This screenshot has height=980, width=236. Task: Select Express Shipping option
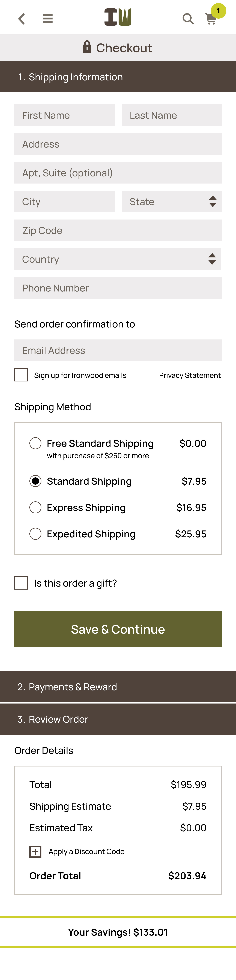click(x=35, y=508)
